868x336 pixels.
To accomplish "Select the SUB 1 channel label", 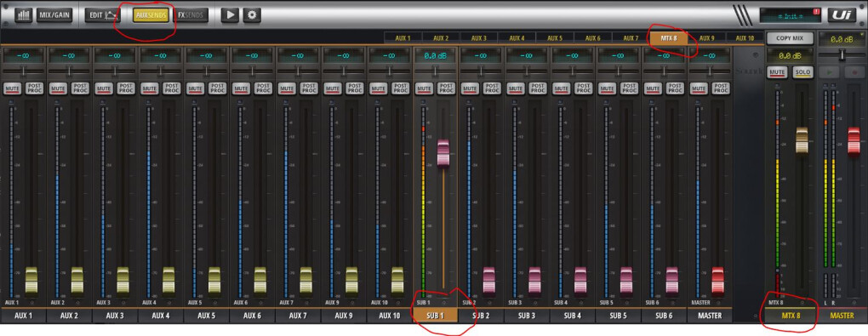I will coord(435,316).
